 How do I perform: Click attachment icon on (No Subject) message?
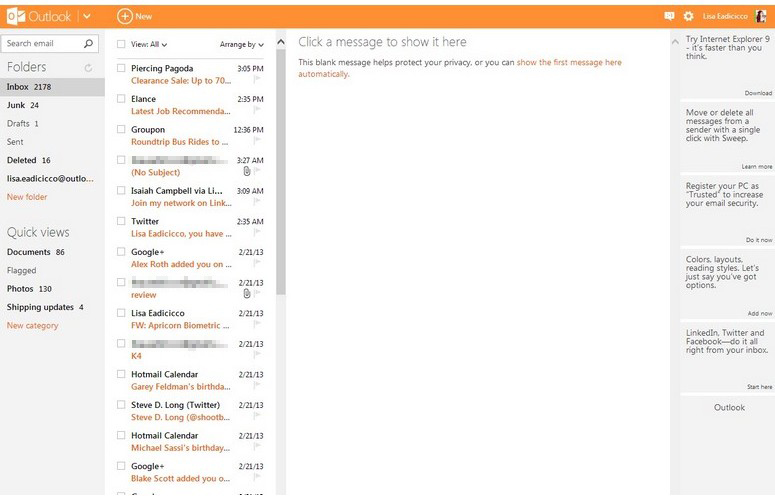[247, 171]
